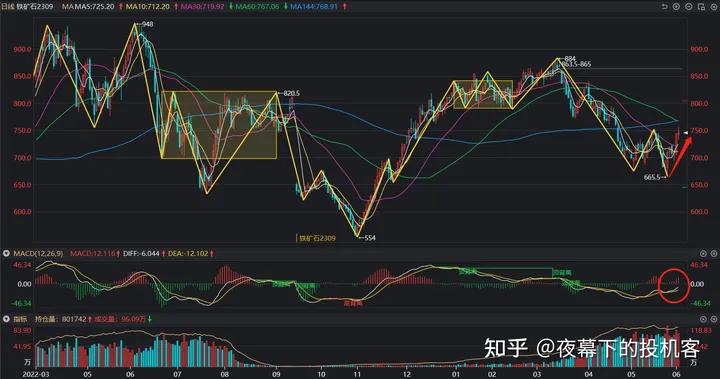Zoom in with the circled plus icon
The width and height of the screenshot is (720, 379).
pos(676,6)
